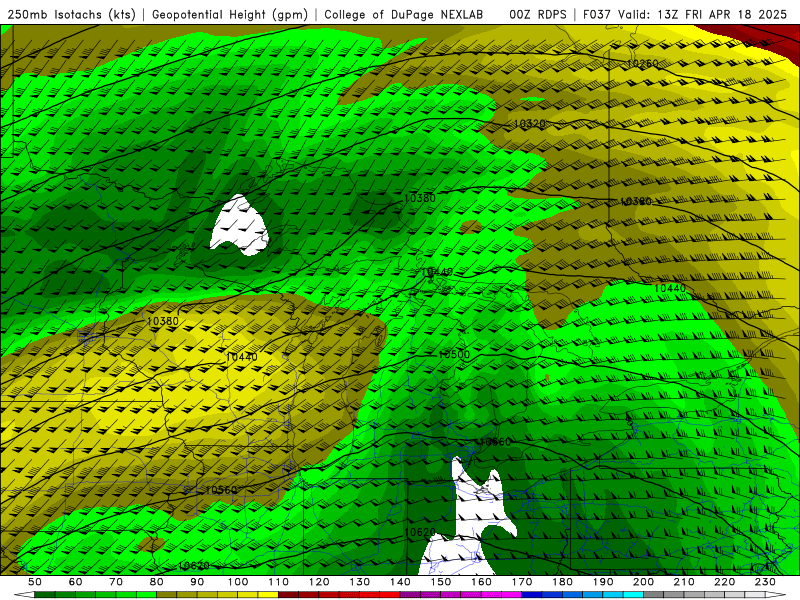Click the 50 value on the legend
This screenshot has height=600, width=800.
pyautogui.click(x=35, y=582)
